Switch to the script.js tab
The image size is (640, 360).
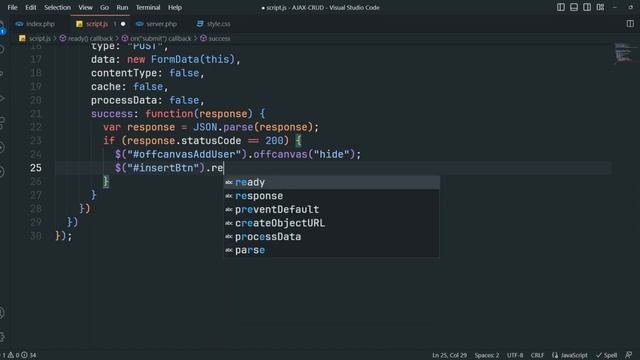tap(97, 24)
